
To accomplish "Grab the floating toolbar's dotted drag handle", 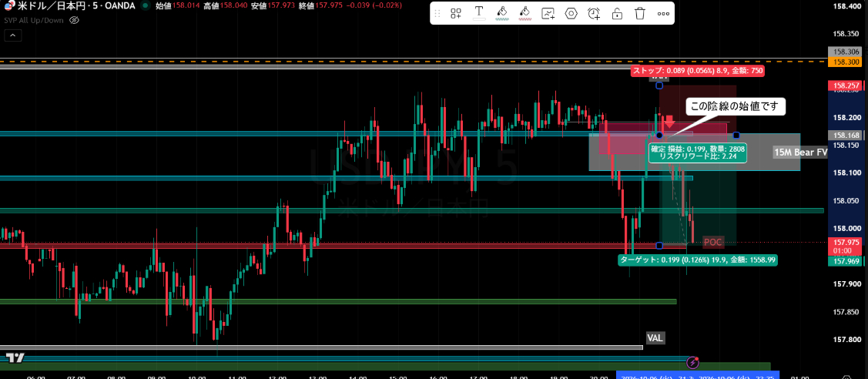I will 437,13.
